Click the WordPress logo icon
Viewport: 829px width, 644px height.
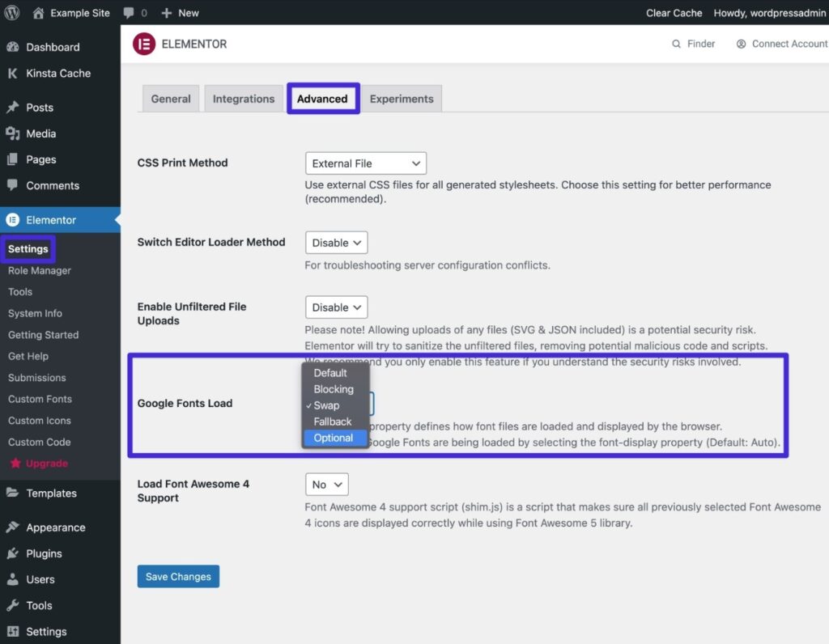(12, 13)
